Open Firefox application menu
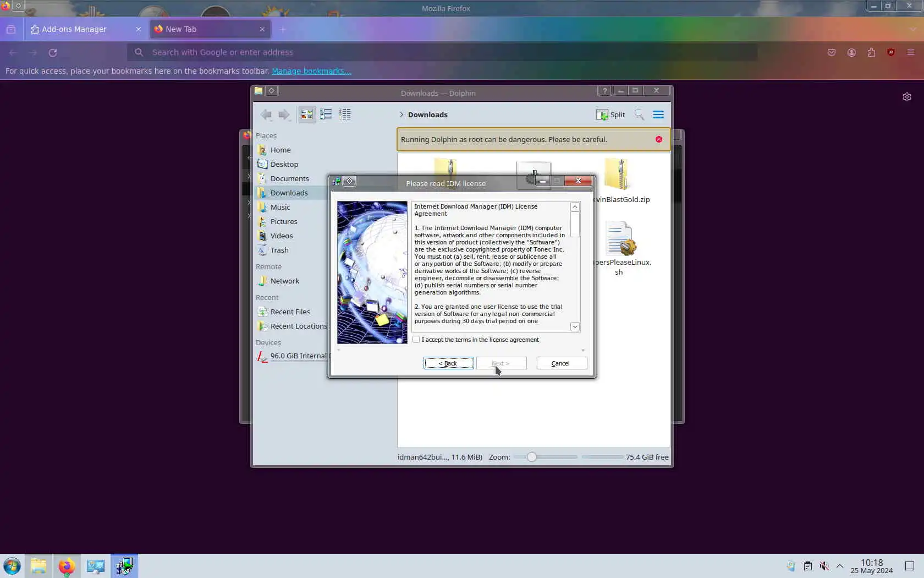 [911, 52]
